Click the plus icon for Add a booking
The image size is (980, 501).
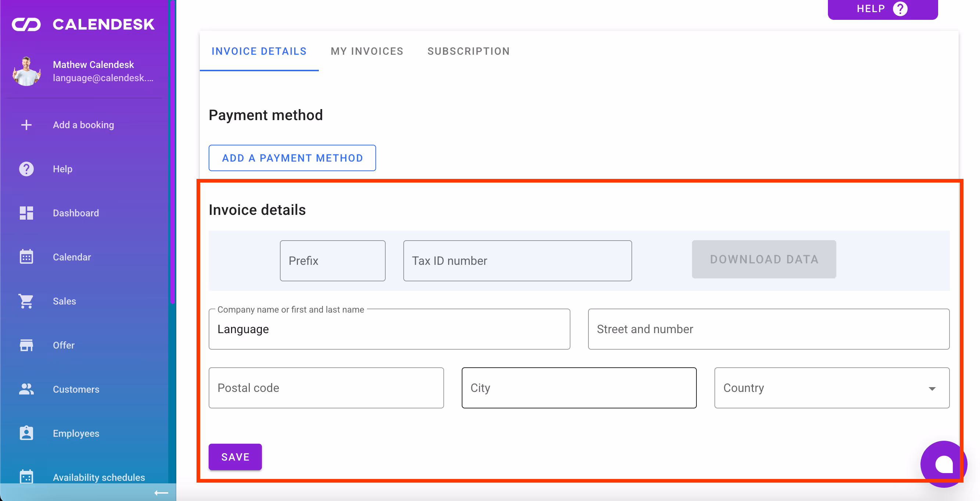click(x=26, y=125)
